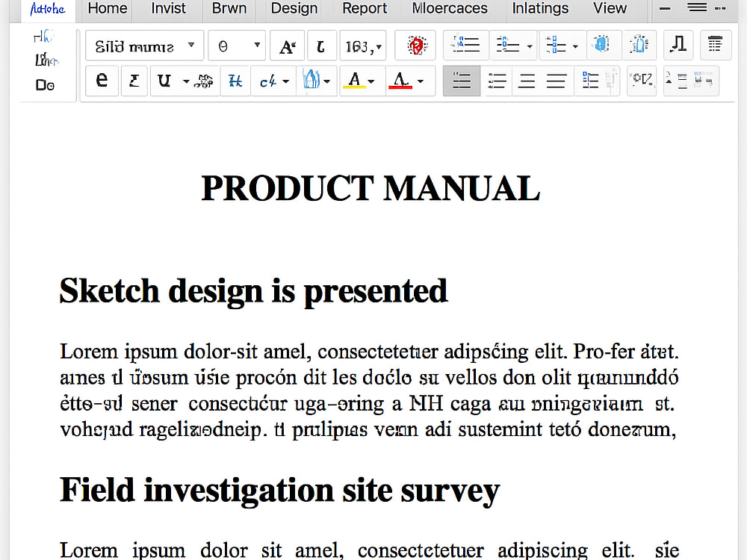Open the 163 value dropdown
This screenshot has height=560, width=747.
pyautogui.click(x=364, y=46)
